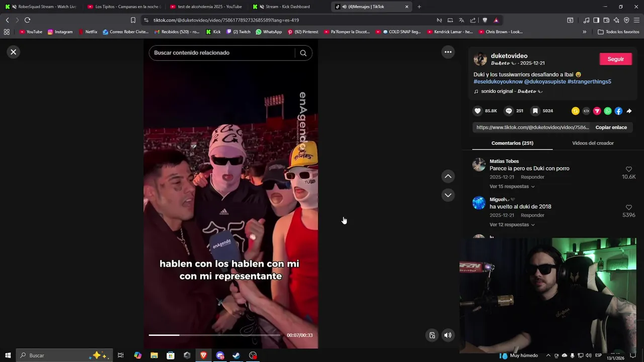
Task: Seek on the video progress bar
Action: coord(214,335)
